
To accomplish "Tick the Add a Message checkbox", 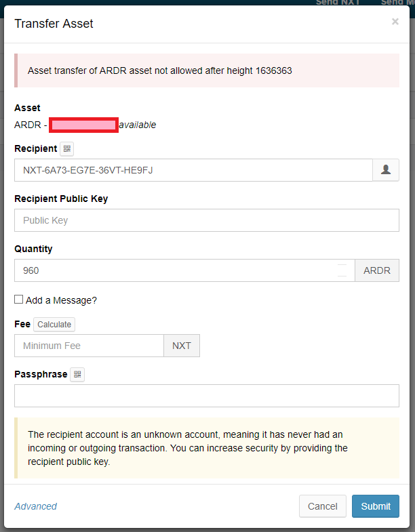I will click(19, 300).
